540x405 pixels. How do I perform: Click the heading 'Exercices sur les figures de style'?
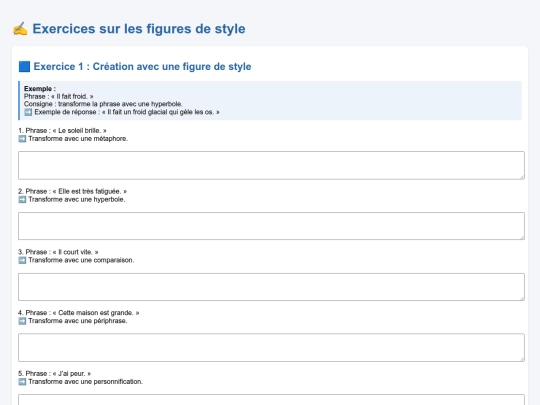click(139, 29)
